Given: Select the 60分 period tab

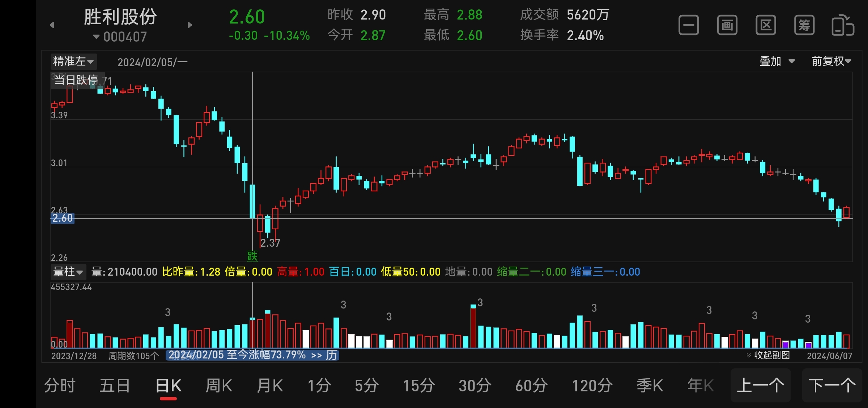Looking at the screenshot, I should click(531, 386).
